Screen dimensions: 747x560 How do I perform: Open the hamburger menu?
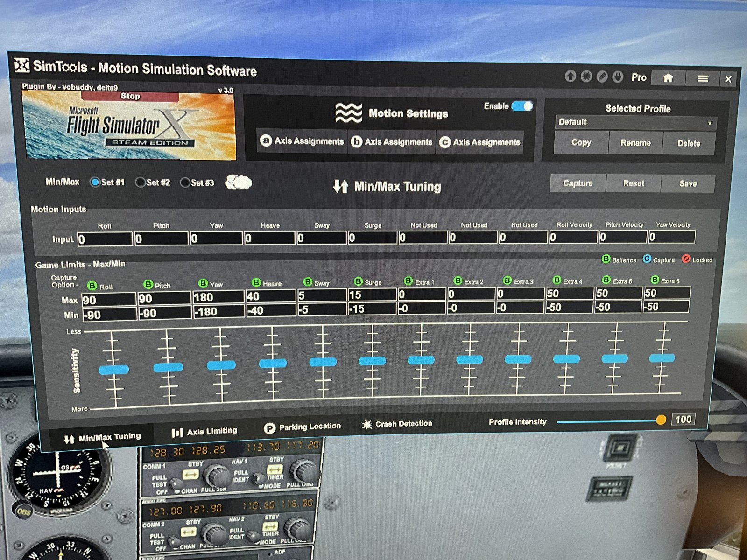pyautogui.click(x=703, y=78)
